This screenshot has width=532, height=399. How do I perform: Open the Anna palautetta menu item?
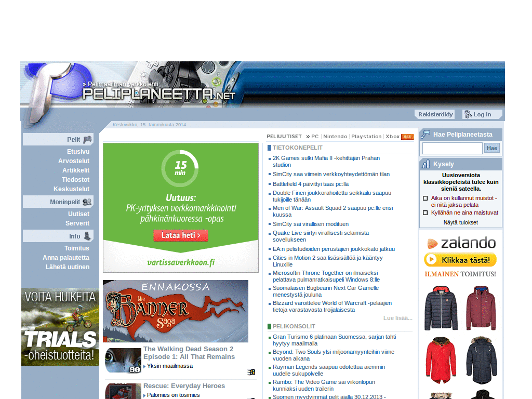tap(66, 258)
